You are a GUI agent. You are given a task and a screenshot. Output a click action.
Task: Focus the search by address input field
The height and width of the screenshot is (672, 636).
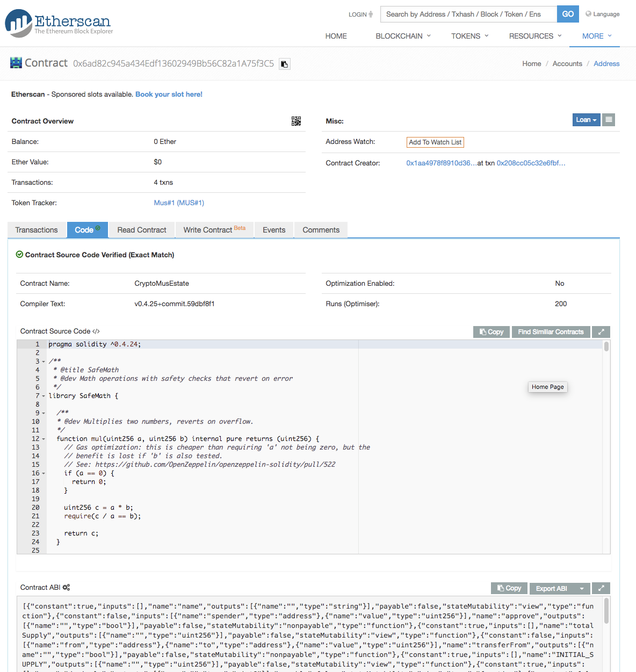coord(468,14)
